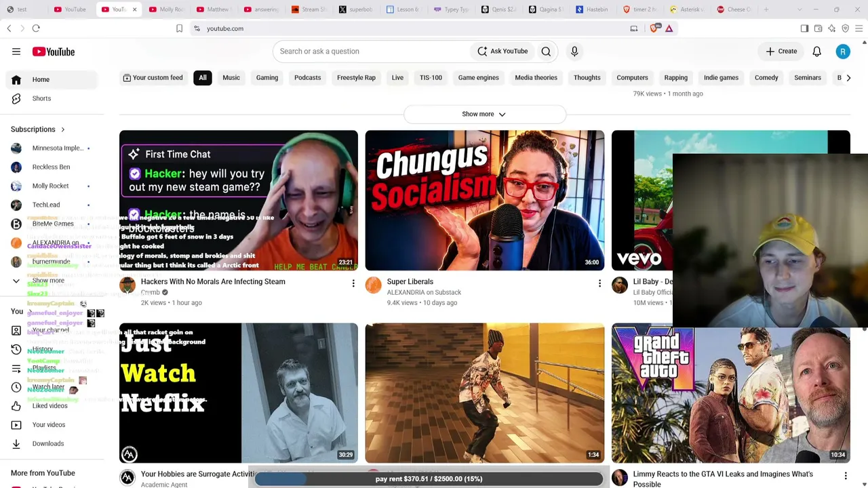Open the ALEXANDRIA channel avatar under Super Liberals
Screen dimensions: 868x488
[x=374, y=285]
